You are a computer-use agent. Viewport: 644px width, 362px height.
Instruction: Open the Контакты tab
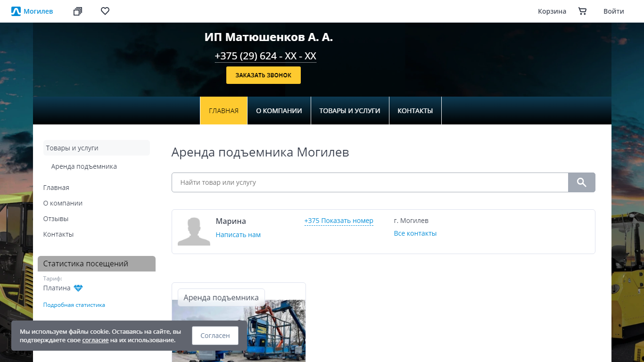(x=415, y=111)
